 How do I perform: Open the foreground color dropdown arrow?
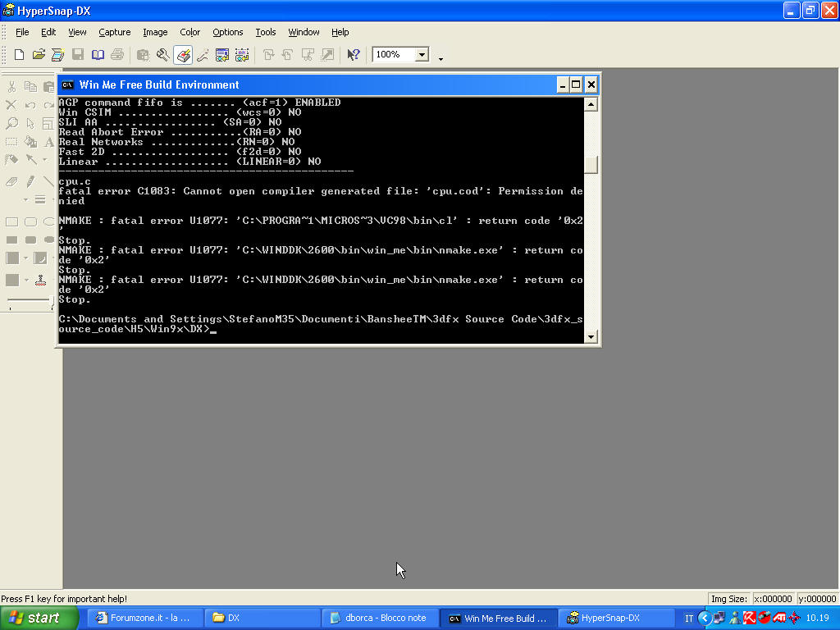(25, 258)
